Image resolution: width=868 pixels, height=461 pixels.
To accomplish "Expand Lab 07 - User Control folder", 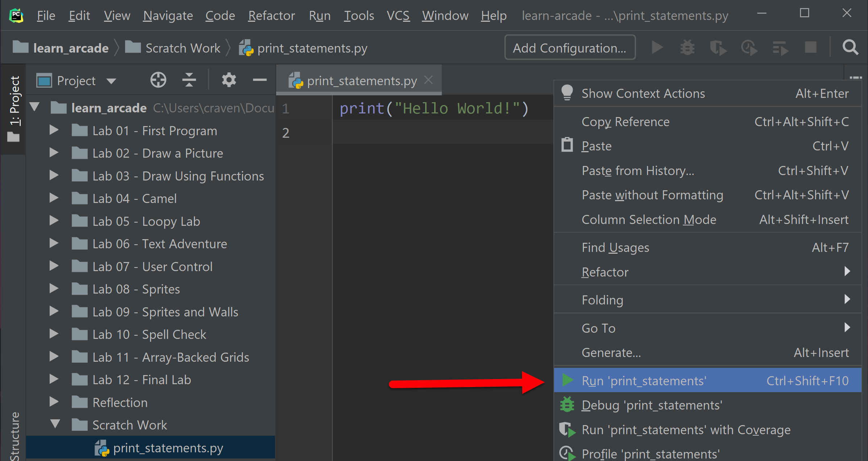I will coord(54,266).
